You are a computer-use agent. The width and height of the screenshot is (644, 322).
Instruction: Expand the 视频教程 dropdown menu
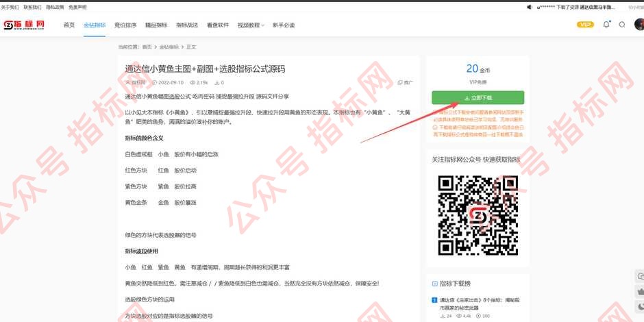[251, 25]
